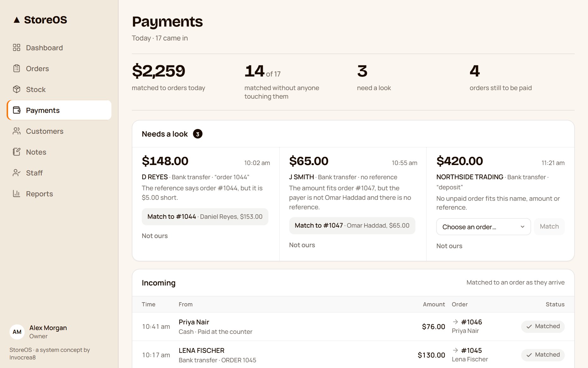Click the $76.00 amount cell
588x368 pixels.
(x=433, y=327)
